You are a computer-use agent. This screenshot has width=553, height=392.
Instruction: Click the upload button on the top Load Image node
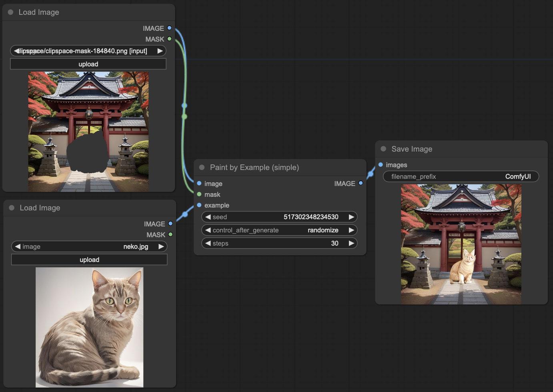(88, 64)
